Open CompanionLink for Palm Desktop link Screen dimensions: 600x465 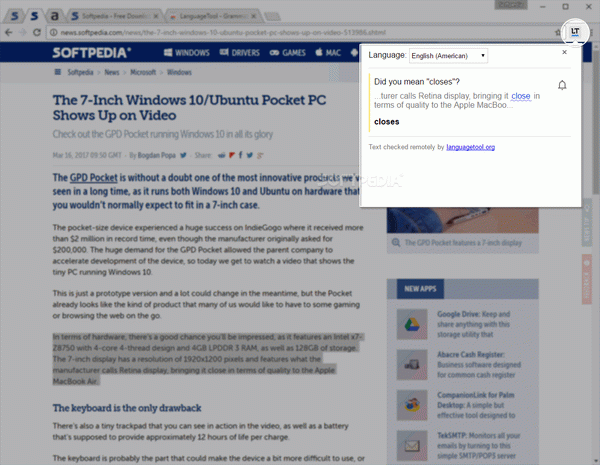coord(476,400)
